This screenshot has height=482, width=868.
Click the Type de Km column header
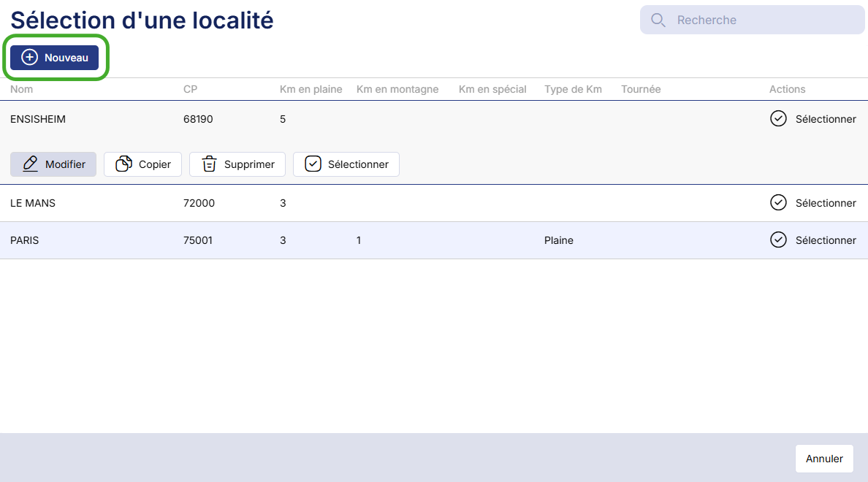pyautogui.click(x=573, y=89)
